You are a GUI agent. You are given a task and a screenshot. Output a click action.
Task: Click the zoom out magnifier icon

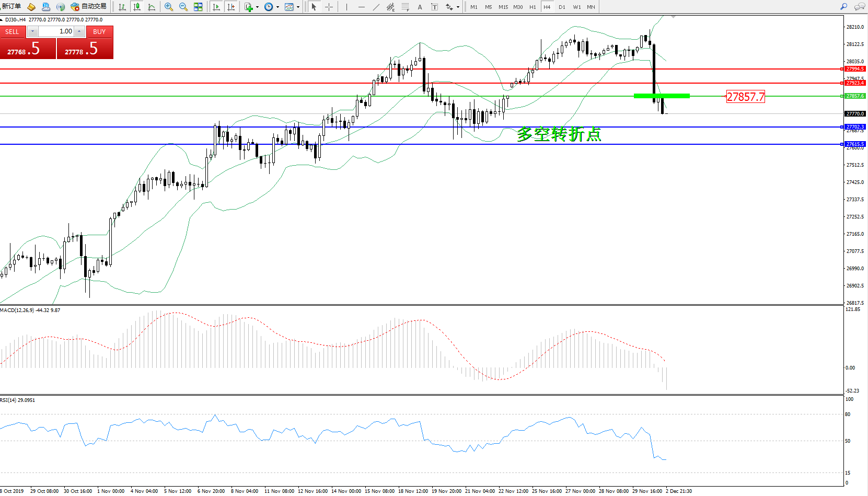183,7
